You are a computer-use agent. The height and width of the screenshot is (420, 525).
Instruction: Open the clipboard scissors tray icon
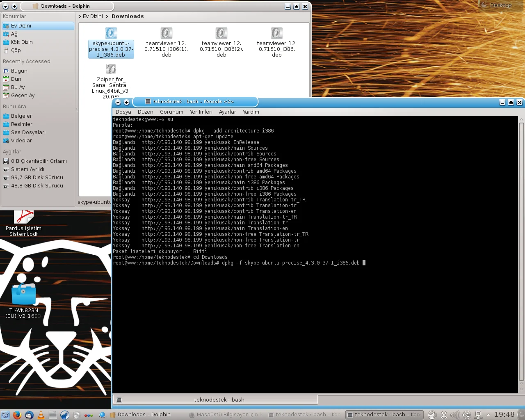(444, 415)
